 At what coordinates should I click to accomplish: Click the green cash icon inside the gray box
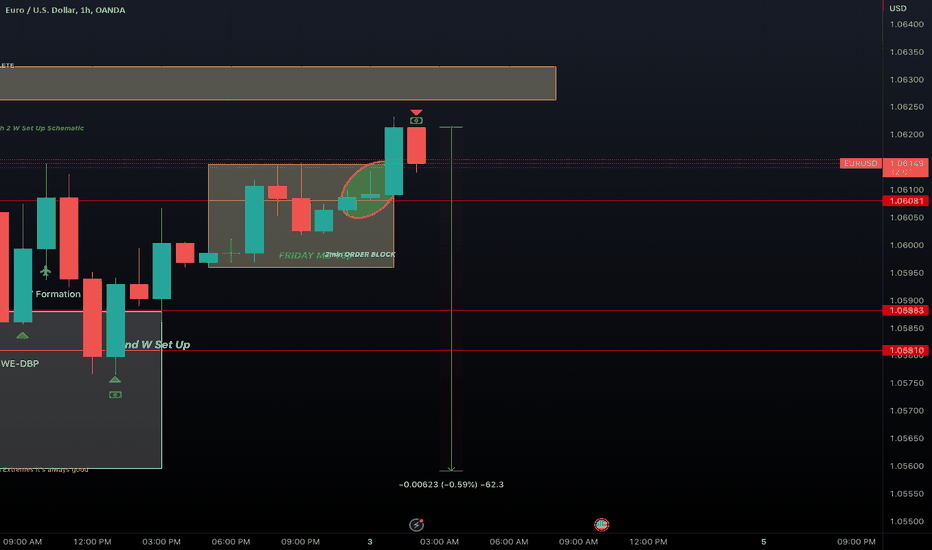click(115, 395)
